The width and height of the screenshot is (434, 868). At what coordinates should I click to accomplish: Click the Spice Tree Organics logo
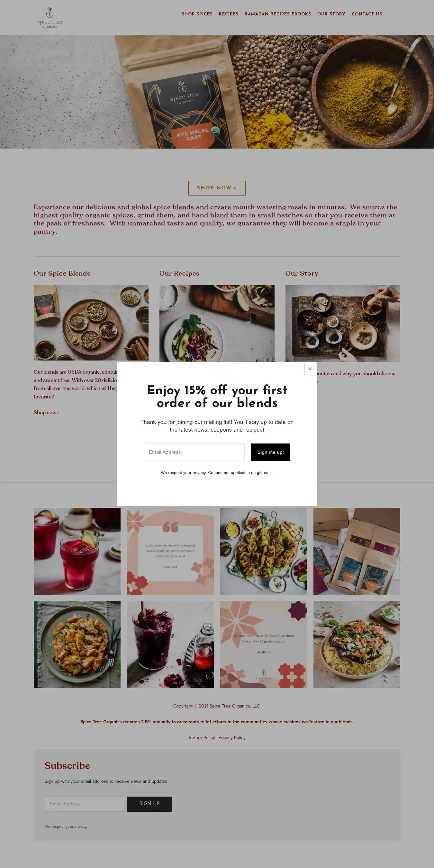coord(50,18)
